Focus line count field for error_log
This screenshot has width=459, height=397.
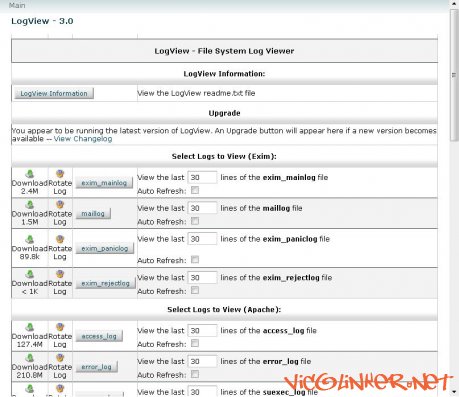click(x=202, y=361)
